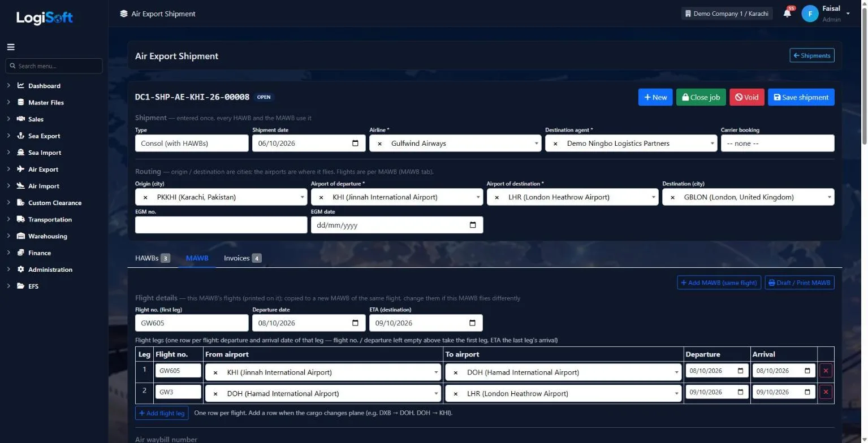This screenshot has width=868, height=443.
Task: Toggle the hamburger sidebar menu icon
Action: point(11,47)
